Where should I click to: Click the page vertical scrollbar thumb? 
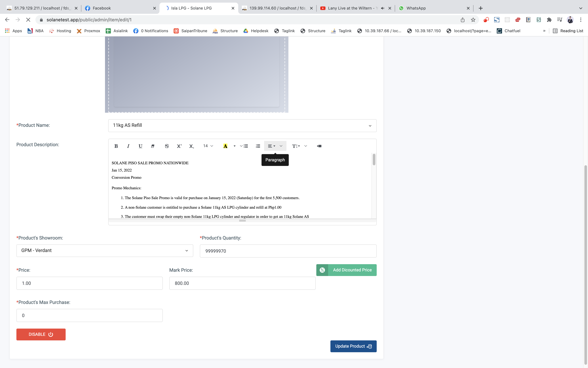pyautogui.click(x=586, y=265)
